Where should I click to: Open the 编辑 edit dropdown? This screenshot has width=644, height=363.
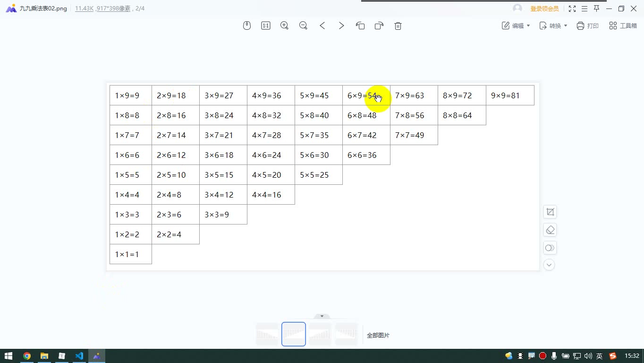[516, 26]
